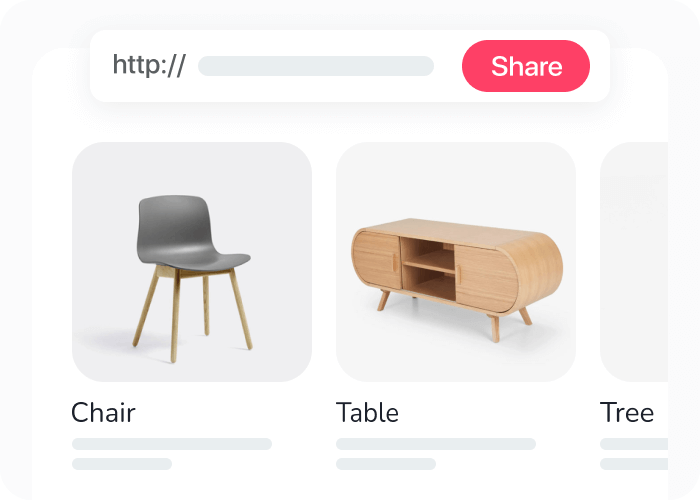Click the chair's gray seat shell
Image resolution: width=700 pixels, height=500 pixels.
tap(188, 232)
